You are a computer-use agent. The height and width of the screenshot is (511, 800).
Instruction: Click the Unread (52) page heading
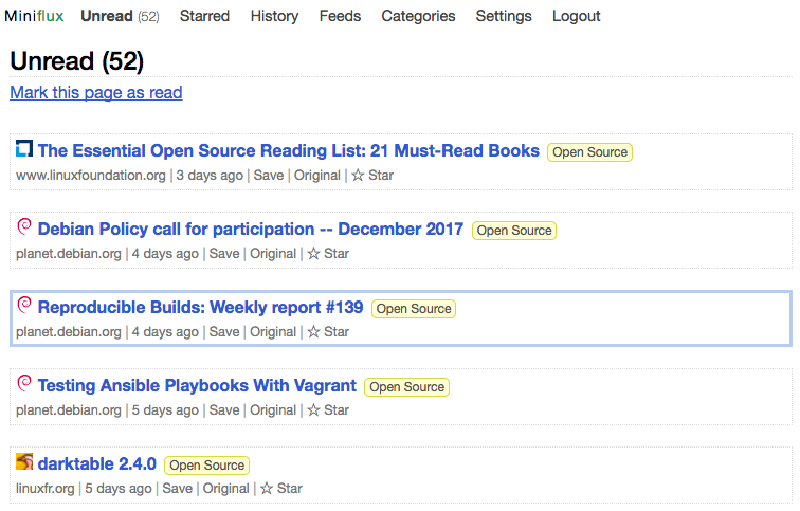(x=77, y=62)
